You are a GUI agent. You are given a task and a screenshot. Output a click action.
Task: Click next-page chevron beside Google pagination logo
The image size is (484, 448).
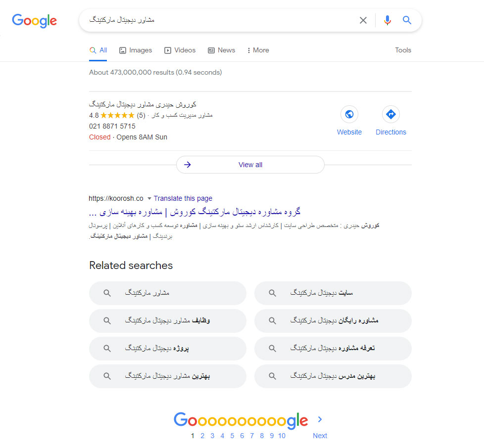[x=320, y=419]
